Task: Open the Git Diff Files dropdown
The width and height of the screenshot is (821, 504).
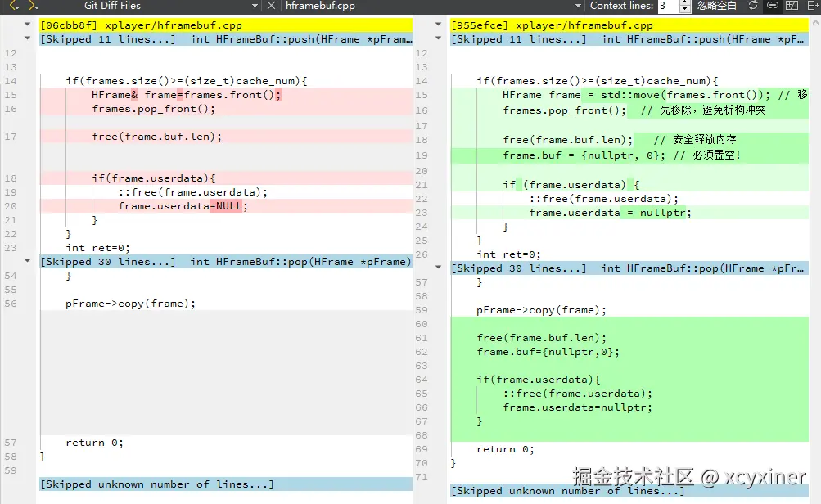Action: [x=255, y=6]
